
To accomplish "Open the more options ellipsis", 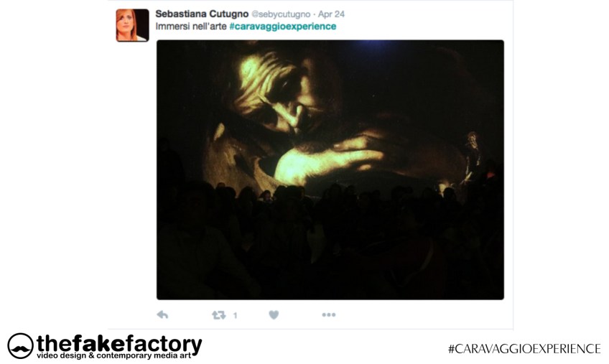I will [329, 314].
